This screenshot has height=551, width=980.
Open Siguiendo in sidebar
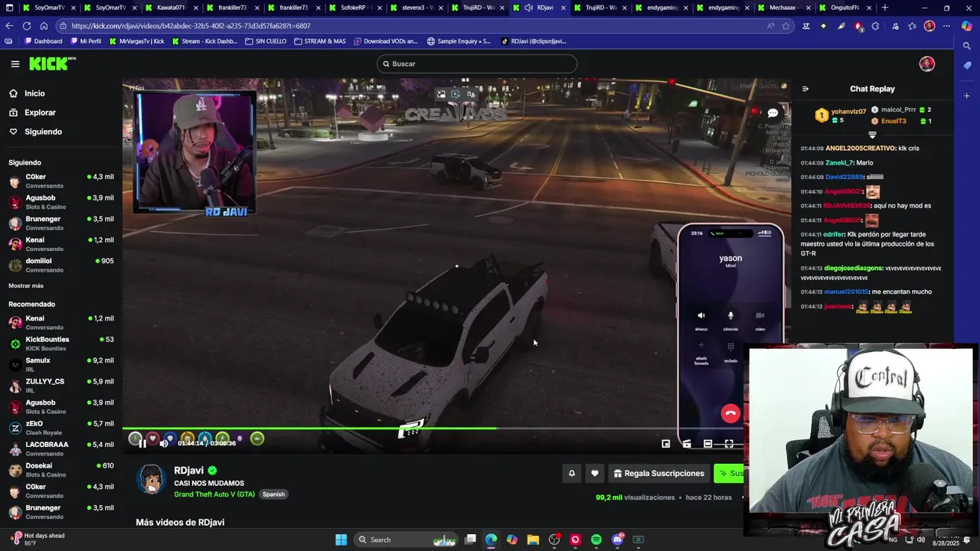35,132
